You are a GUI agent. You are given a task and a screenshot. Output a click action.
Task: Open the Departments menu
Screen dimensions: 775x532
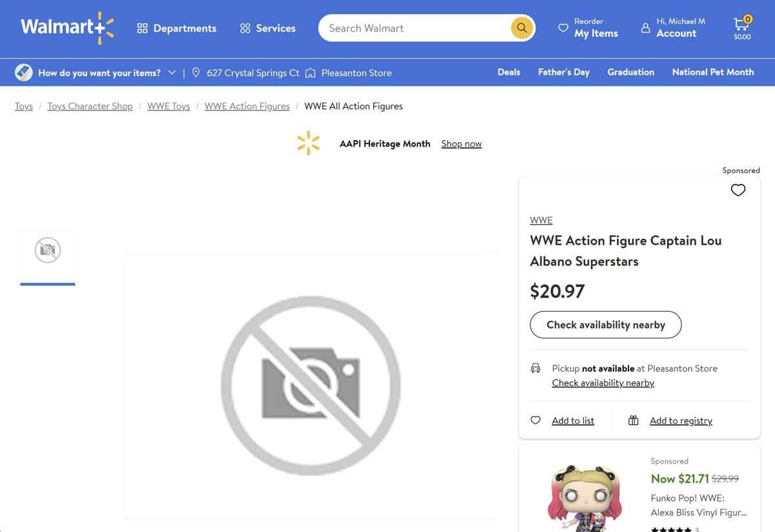tap(177, 28)
